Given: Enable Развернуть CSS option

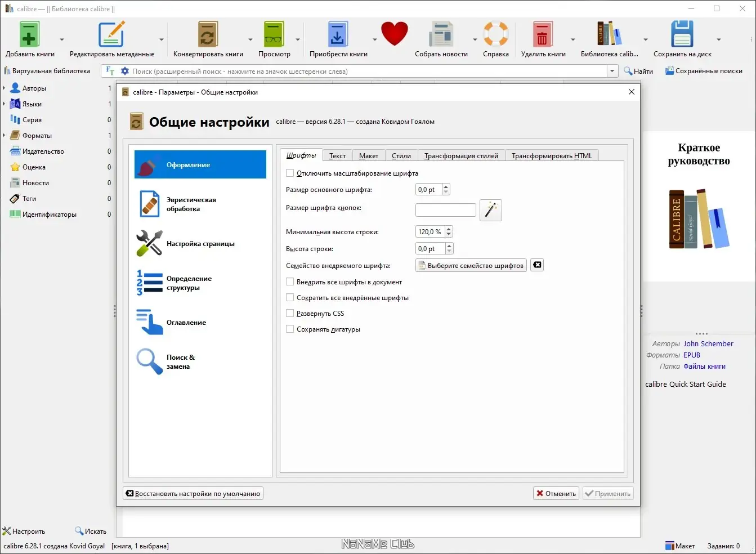Looking at the screenshot, I should click(x=290, y=314).
